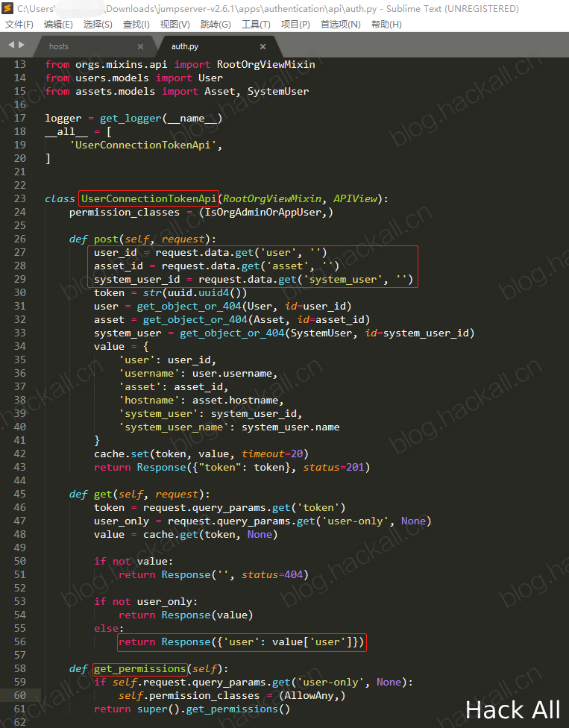Close the hosts tab

point(141,46)
